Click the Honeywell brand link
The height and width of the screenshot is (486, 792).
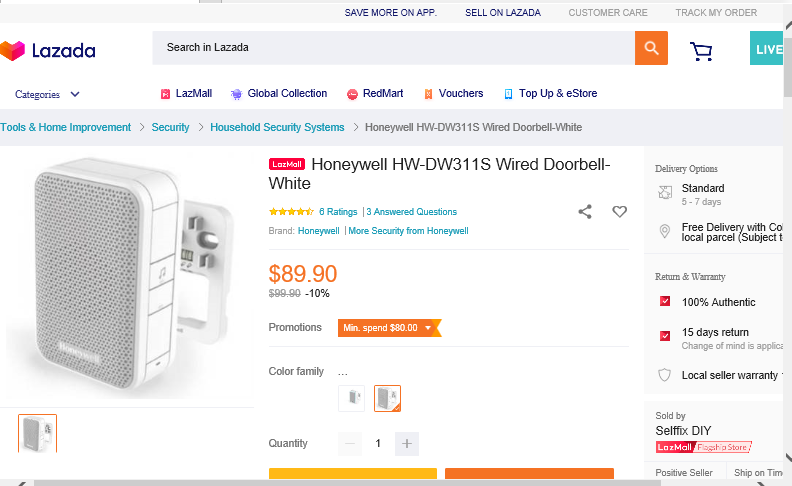point(318,231)
